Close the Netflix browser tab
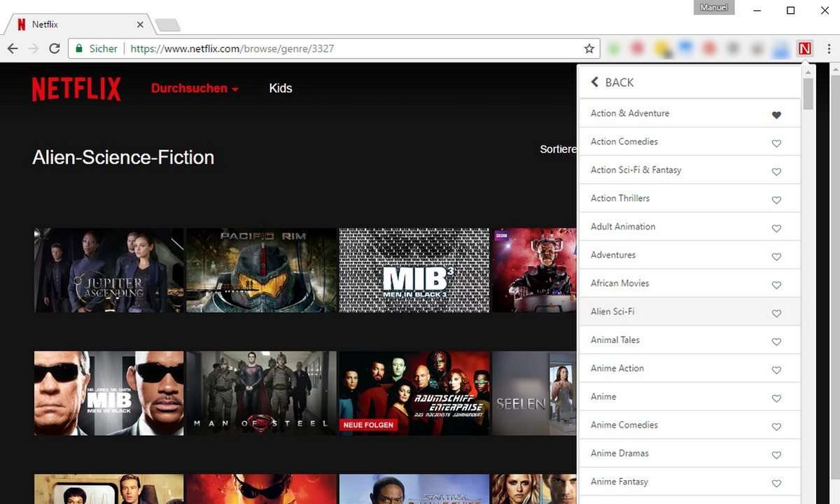Screen dimensions: 840x504 [140, 24]
